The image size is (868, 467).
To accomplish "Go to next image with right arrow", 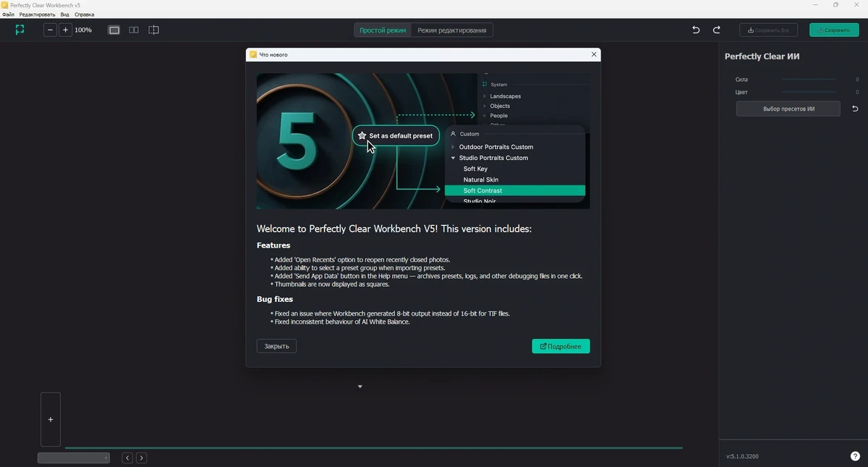I will [x=142, y=458].
